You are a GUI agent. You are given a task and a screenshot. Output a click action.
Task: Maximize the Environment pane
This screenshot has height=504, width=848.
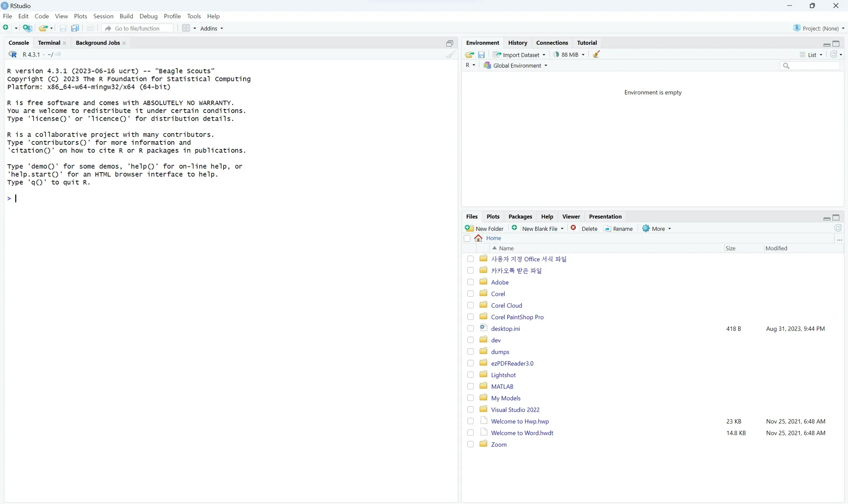click(x=836, y=43)
